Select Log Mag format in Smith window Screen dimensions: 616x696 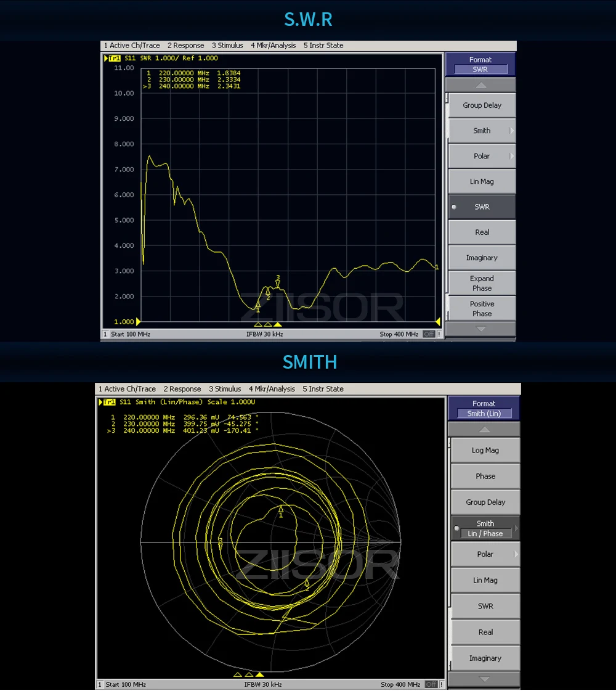tap(485, 450)
